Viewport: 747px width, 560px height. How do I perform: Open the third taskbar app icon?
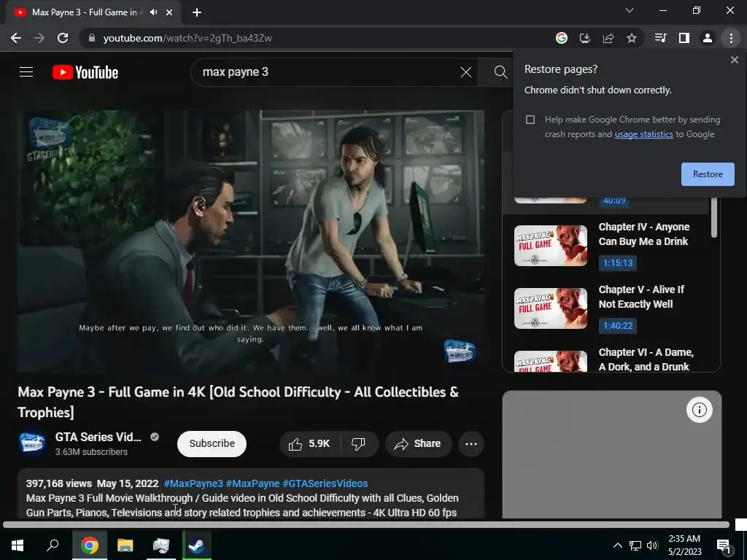(161, 545)
